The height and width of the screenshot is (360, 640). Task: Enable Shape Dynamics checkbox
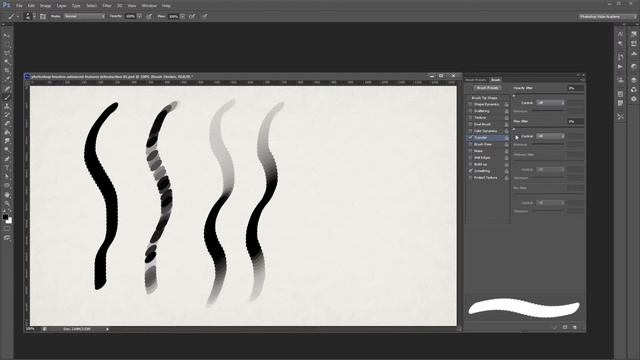point(470,104)
